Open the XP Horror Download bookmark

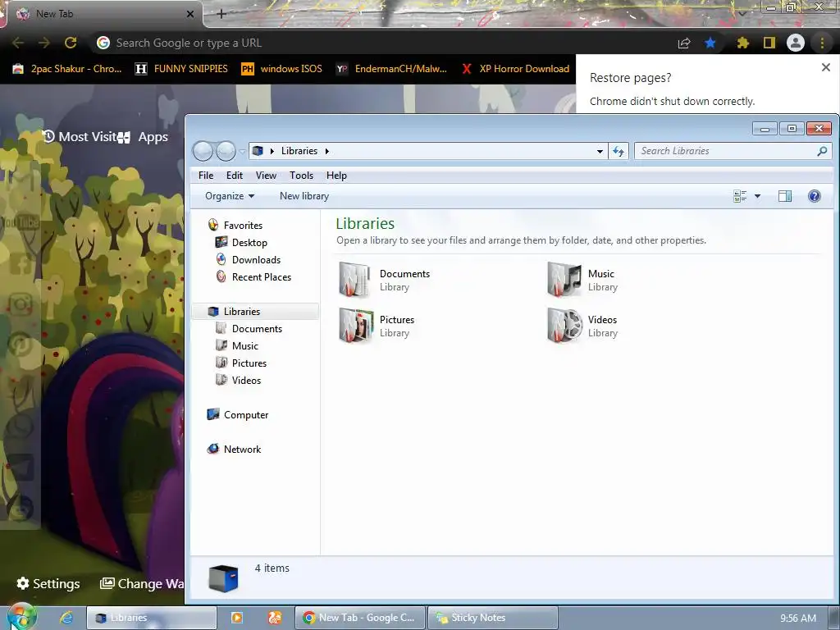(x=515, y=69)
